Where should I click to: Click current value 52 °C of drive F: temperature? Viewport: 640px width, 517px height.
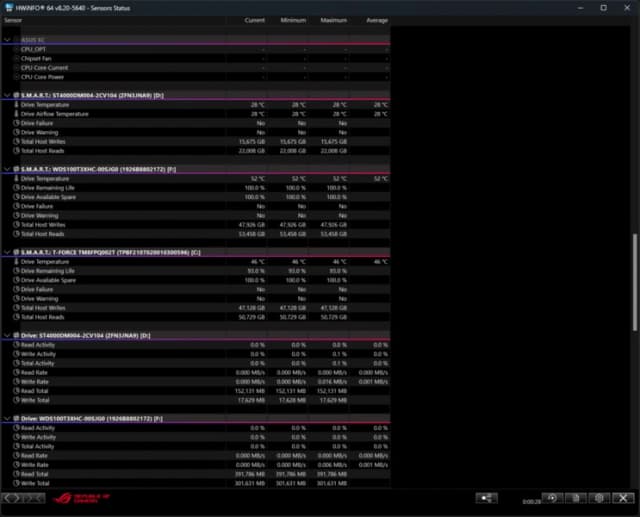[258, 179]
